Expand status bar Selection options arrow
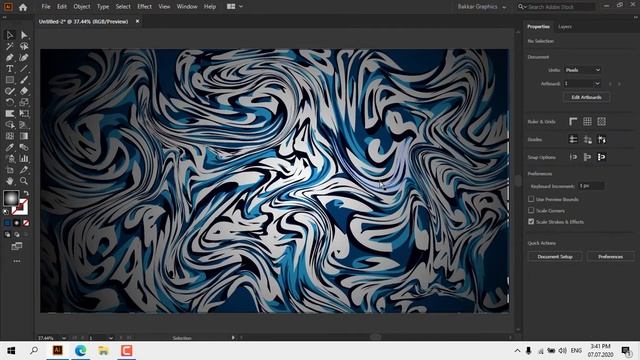This screenshot has height=360, width=640. click(x=233, y=338)
